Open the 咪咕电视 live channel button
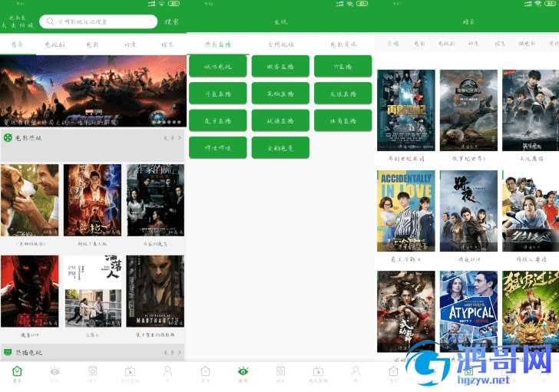The width and height of the screenshot is (559, 392). [x=218, y=66]
